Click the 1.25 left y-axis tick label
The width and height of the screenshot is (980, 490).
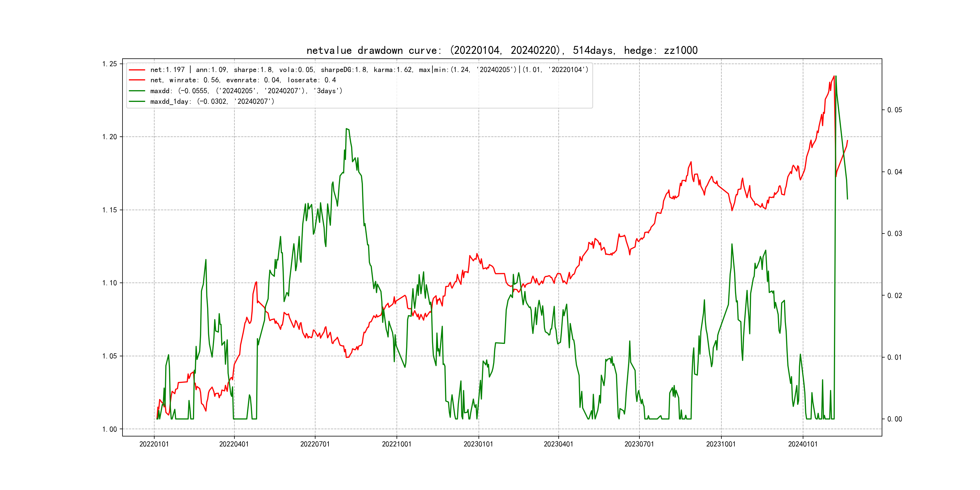[x=109, y=64]
